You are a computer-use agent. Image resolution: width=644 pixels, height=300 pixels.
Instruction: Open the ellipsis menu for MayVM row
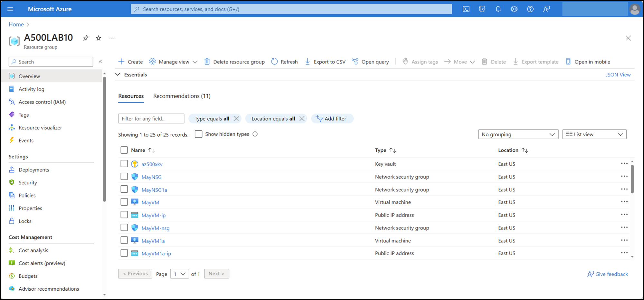[624, 202]
